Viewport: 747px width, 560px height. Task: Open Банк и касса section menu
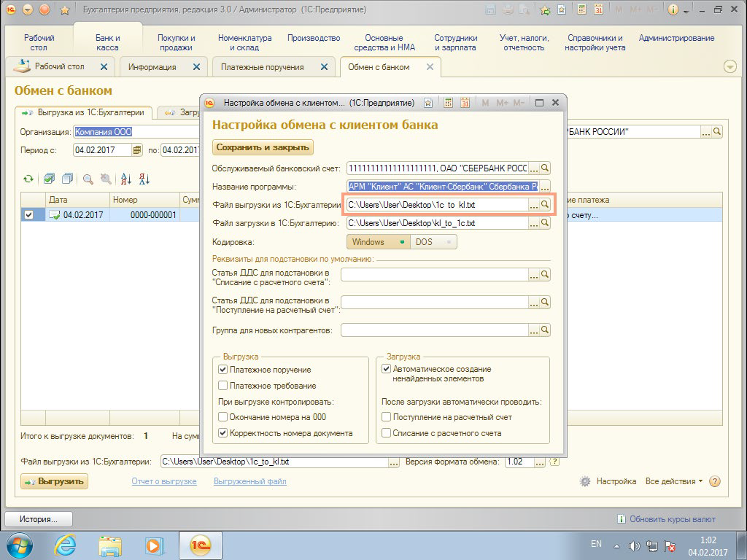[x=108, y=42]
